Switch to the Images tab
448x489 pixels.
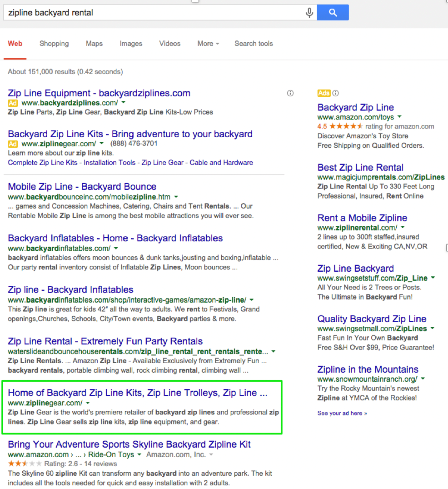[x=131, y=43]
